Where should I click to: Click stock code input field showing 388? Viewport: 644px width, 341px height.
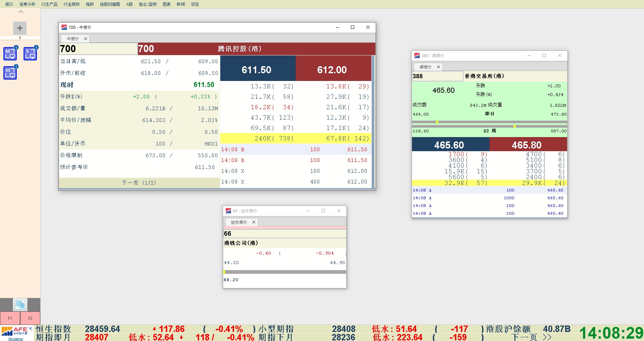coord(438,76)
